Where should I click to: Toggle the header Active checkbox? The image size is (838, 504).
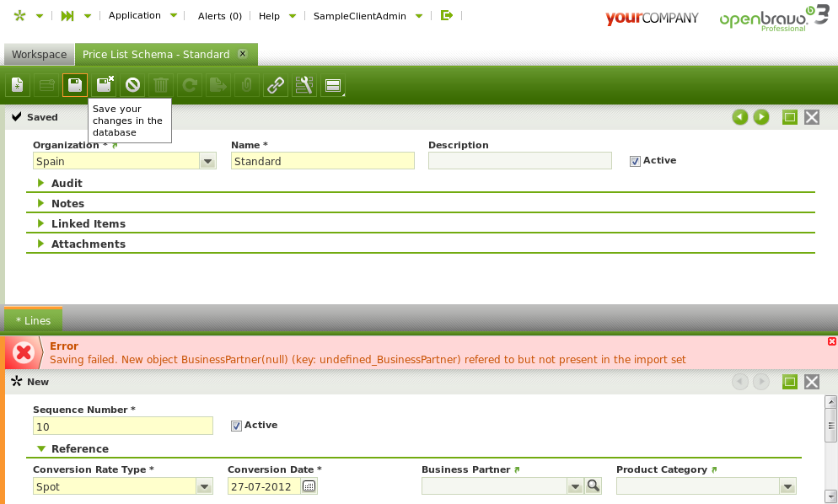(635, 162)
